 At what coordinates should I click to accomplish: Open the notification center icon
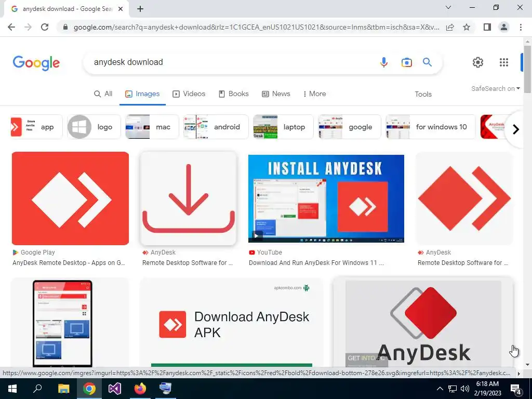[516, 389]
